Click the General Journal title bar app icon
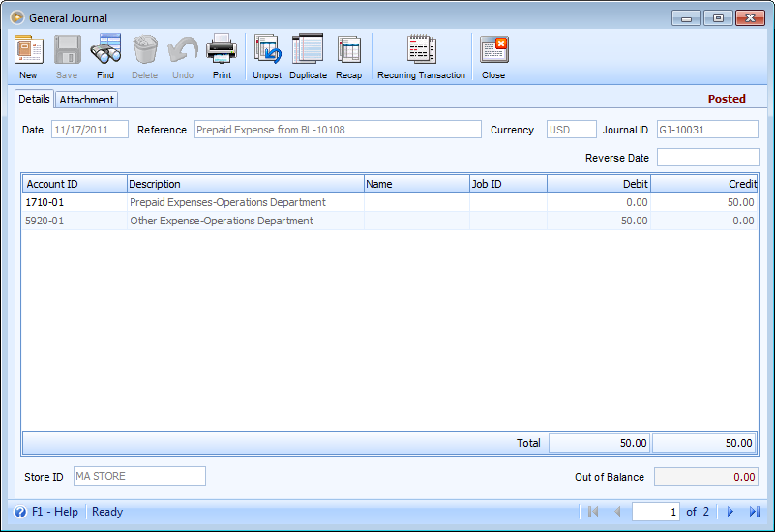 click(17, 17)
